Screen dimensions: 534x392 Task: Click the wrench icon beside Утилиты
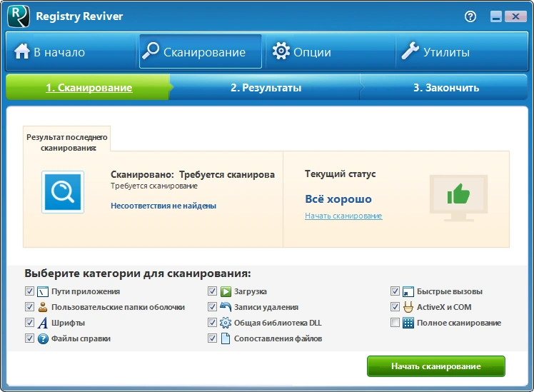click(x=410, y=51)
